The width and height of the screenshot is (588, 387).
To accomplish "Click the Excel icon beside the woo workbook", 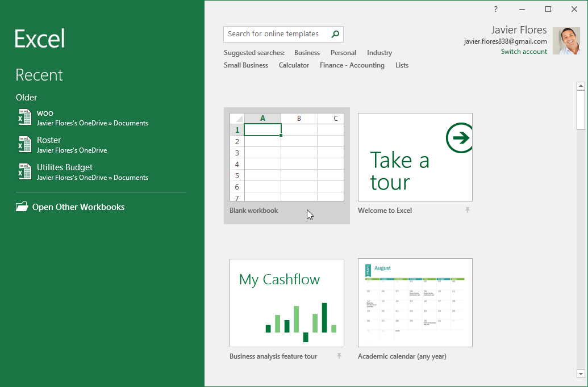I will point(25,117).
